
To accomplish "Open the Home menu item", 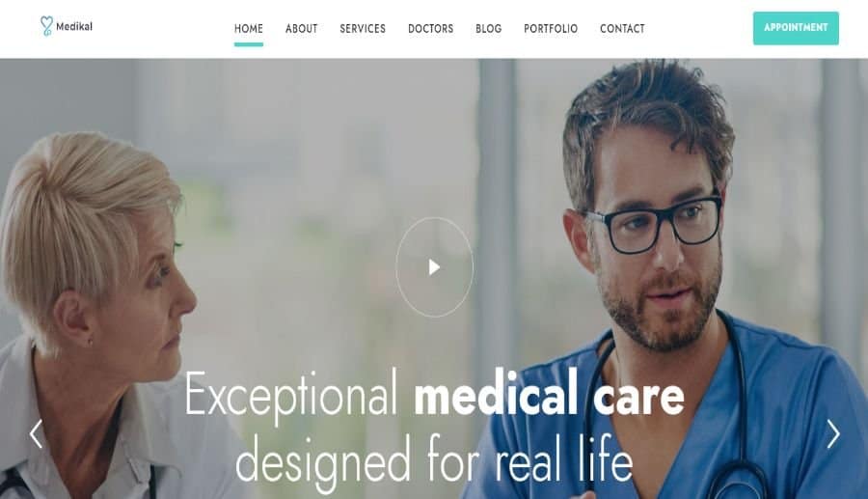I will [249, 29].
